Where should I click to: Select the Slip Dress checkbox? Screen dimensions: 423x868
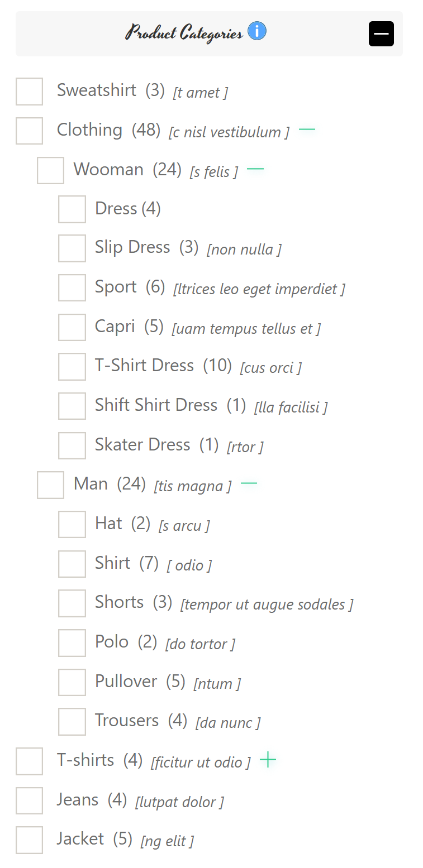[72, 248]
